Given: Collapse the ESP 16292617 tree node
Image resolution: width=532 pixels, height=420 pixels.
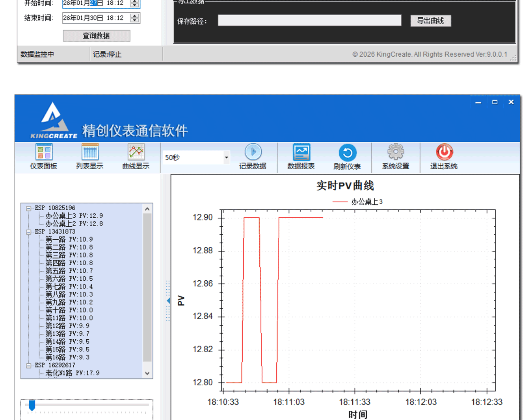Looking at the screenshot, I should point(28,366).
